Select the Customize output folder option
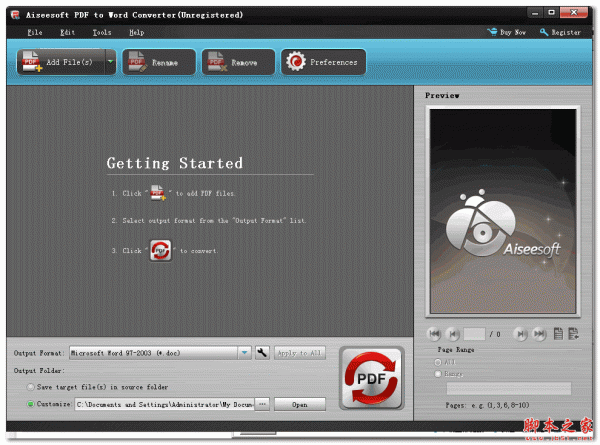Screen dimensions: 600x445 [49, 404]
